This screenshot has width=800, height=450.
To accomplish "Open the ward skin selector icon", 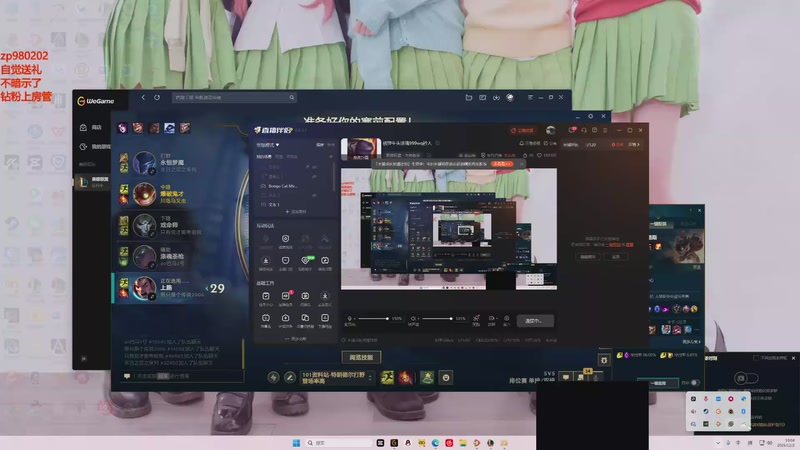I will click(x=427, y=378).
